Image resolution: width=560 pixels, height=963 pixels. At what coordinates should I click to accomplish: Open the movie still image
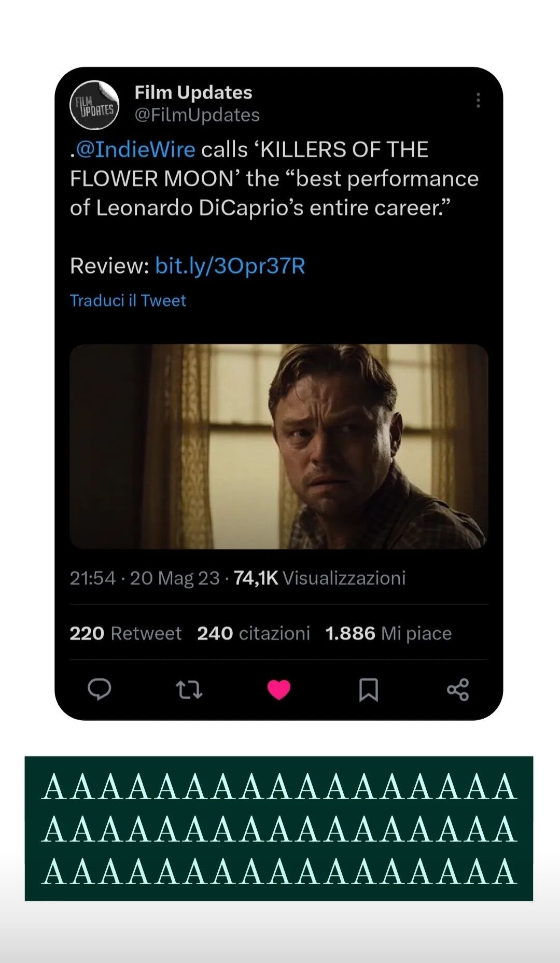pos(279,446)
